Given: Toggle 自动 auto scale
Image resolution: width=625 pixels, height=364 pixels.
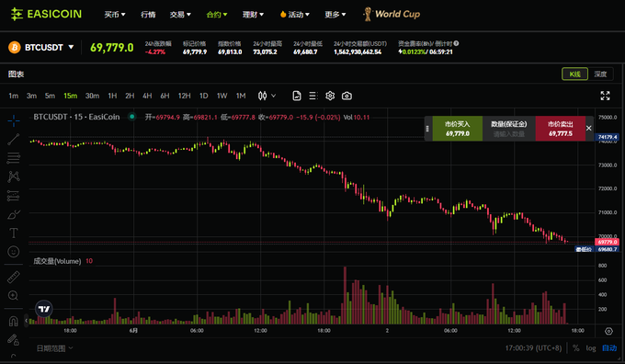Looking at the screenshot, I should [x=609, y=348].
